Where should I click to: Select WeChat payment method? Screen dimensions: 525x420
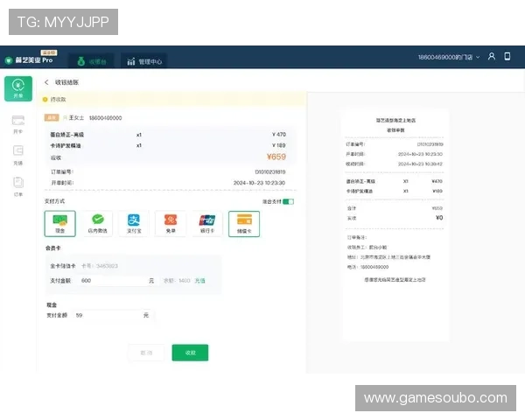(x=97, y=223)
